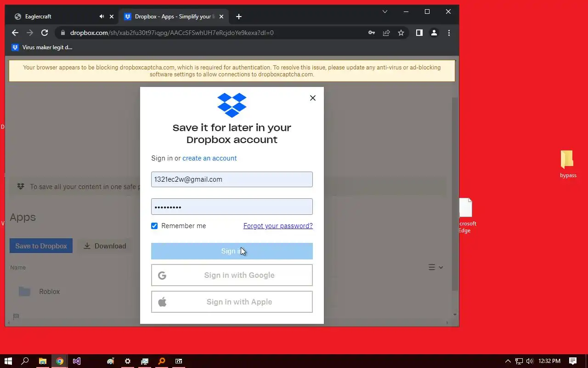Choose Sign in with Apple
This screenshot has height=368, width=588.
[232, 302]
